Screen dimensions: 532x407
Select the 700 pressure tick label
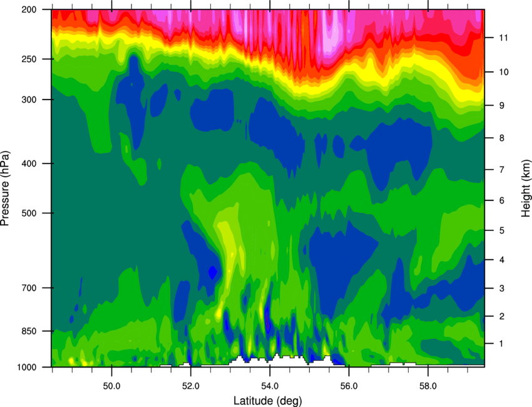click(x=29, y=288)
